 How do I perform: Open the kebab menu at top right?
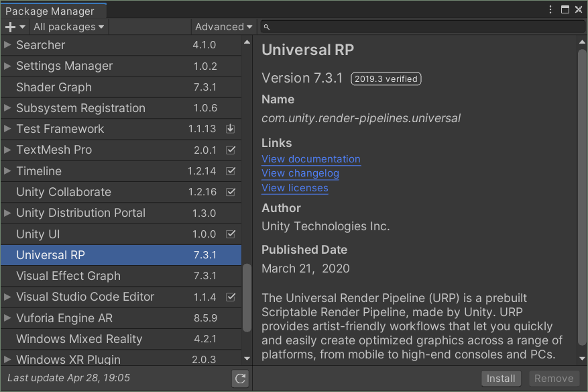[549, 9]
